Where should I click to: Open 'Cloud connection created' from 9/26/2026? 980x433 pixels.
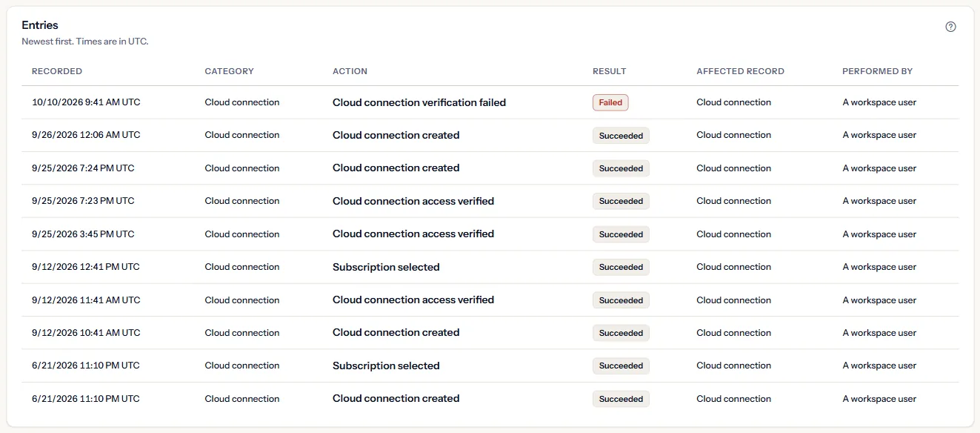[x=396, y=135]
